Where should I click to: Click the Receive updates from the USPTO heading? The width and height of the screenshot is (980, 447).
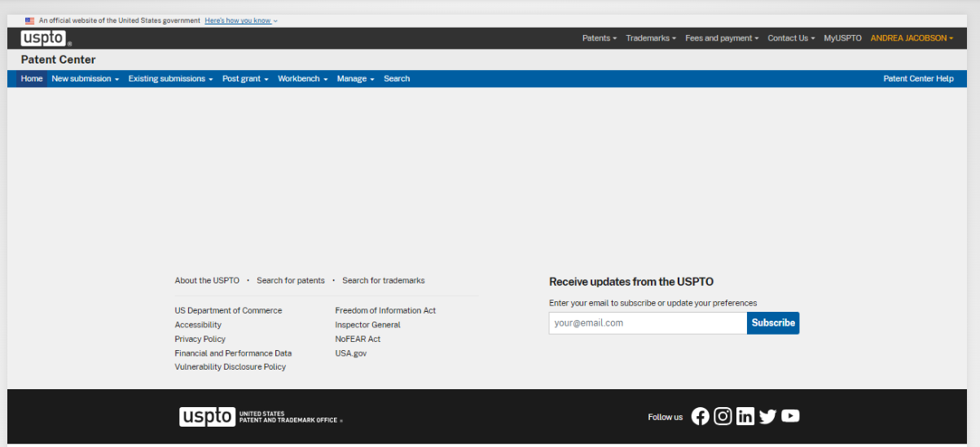pos(631,282)
